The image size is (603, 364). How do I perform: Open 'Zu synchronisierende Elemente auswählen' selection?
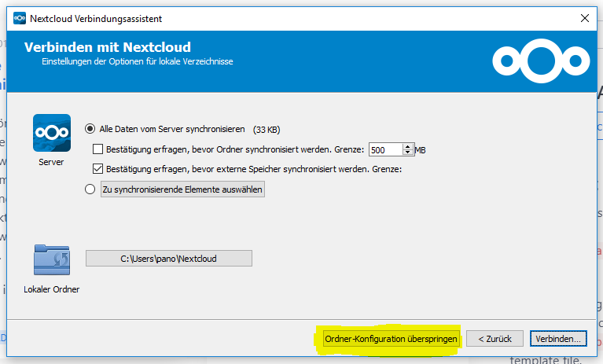coord(182,189)
